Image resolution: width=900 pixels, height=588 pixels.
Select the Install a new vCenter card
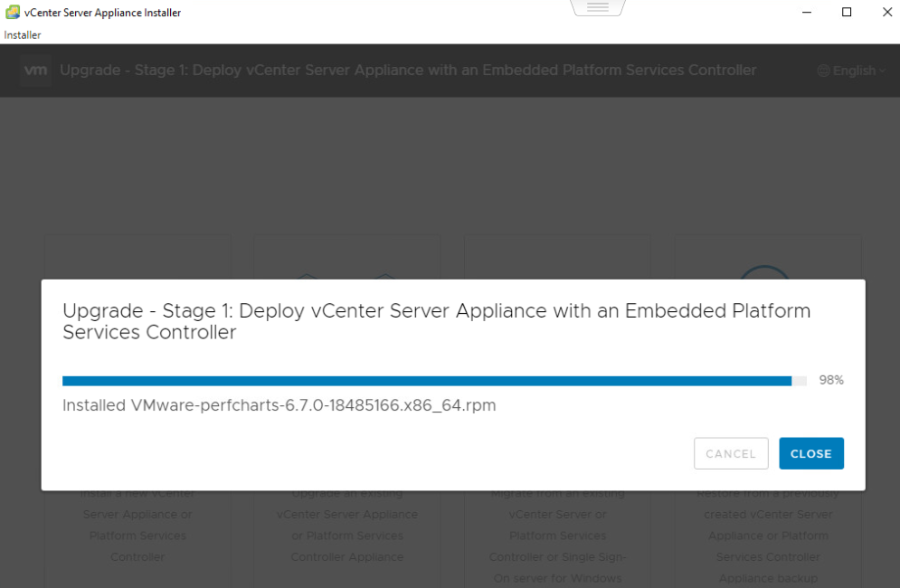click(x=137, y=411)
